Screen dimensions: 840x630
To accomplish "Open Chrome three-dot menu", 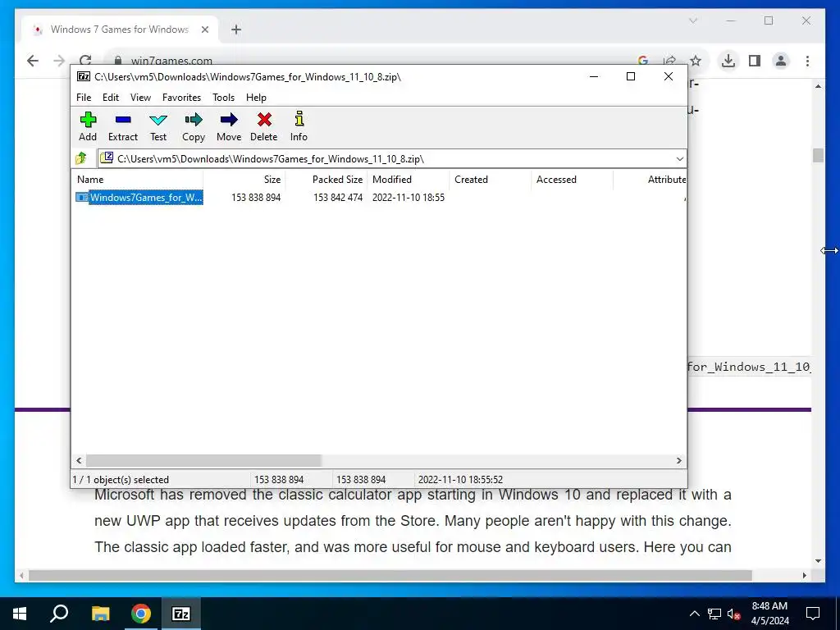I will pos(807,61).
